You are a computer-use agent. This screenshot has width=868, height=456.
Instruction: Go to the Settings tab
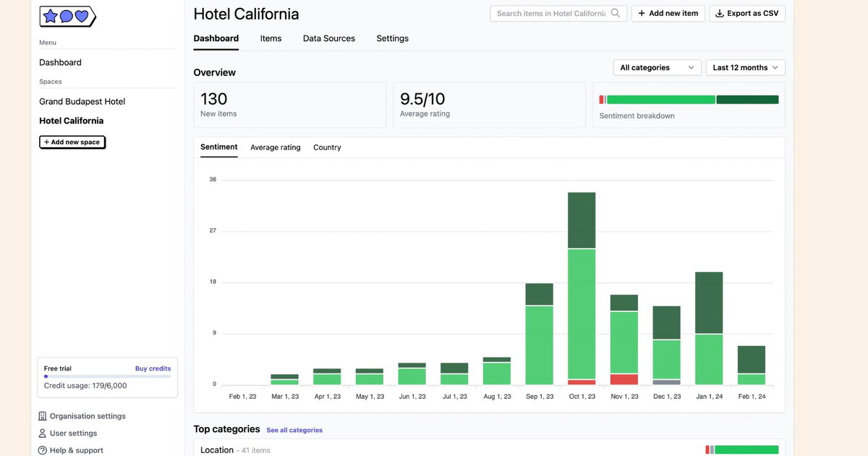tap(392, 38)
